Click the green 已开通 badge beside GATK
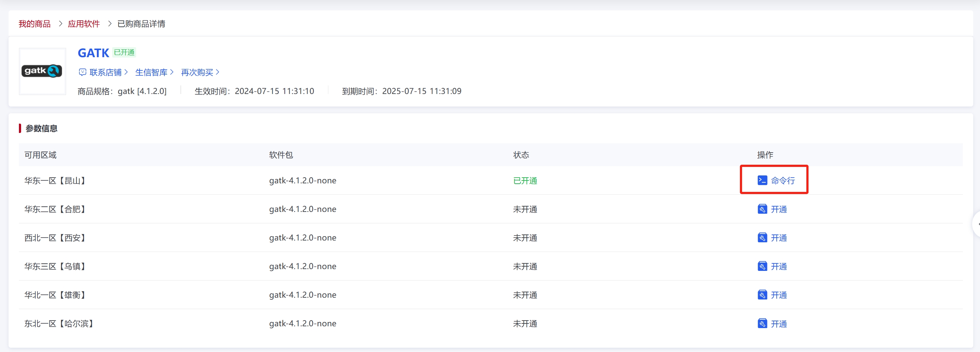The image size is (980, 352). click(x=124, y=52)
